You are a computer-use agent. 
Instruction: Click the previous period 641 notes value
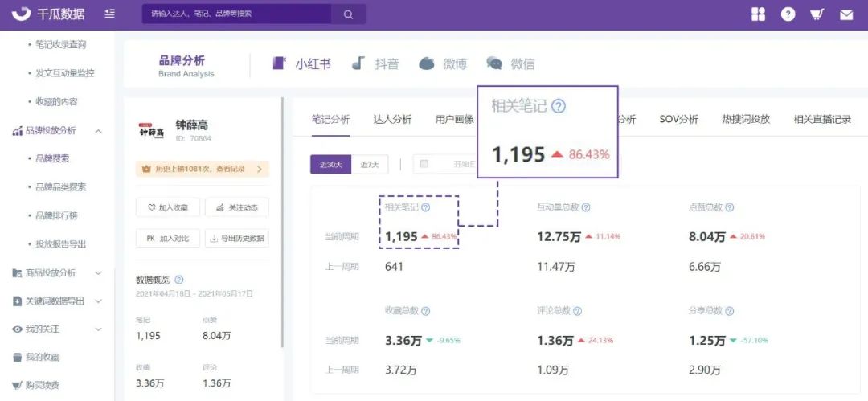pos(394,267)
